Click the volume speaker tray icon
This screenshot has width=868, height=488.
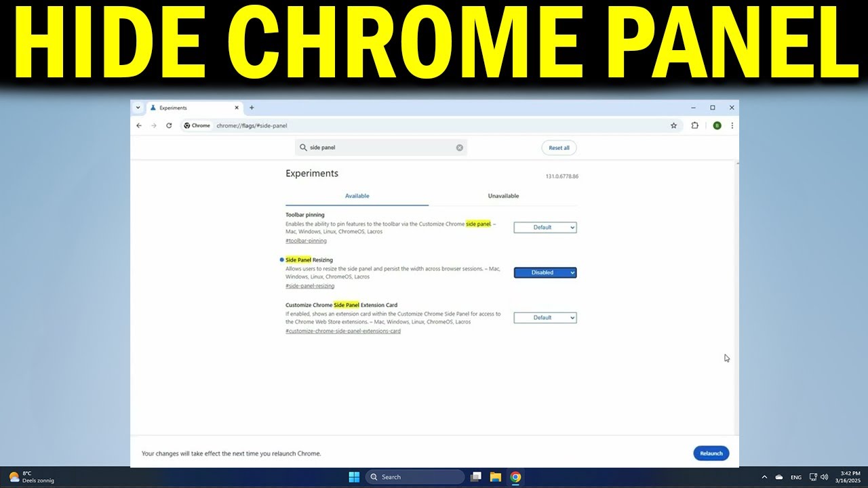click(824, 477)
